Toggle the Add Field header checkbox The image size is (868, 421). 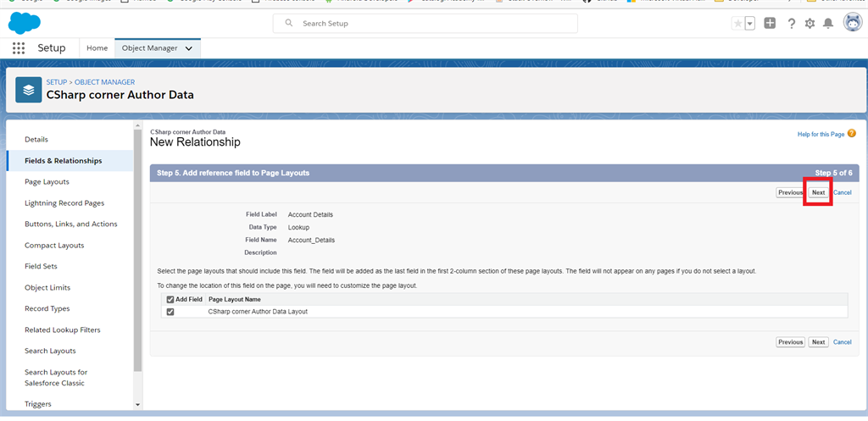click(x=170, y=299)
